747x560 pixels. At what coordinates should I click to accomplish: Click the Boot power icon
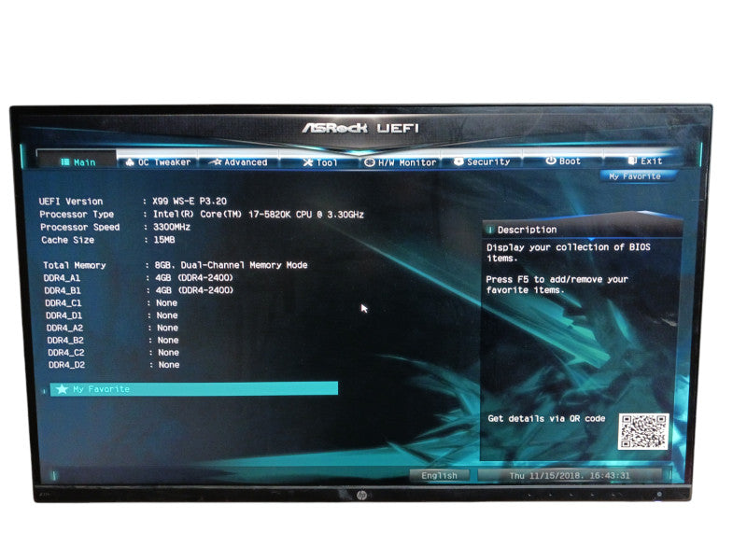[551, 161]
